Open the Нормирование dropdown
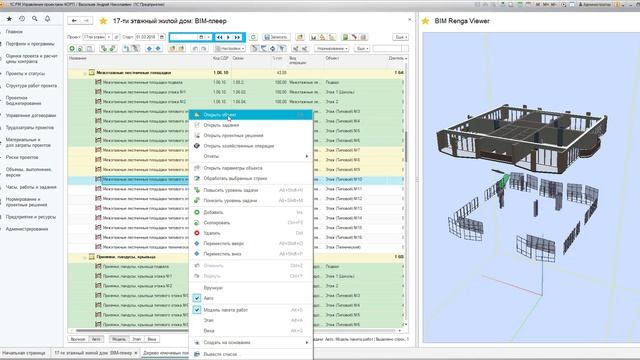 tap(331, 49)
